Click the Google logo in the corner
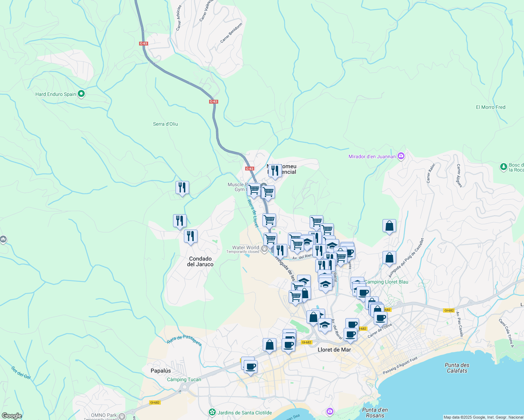This screenshot has height=420, width=524. [12, 416]
